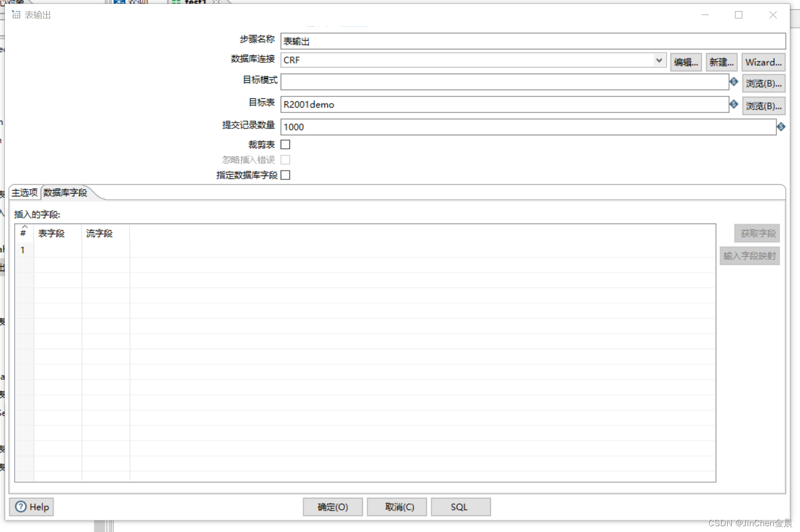Open the Wizard... button

point(763,62)
